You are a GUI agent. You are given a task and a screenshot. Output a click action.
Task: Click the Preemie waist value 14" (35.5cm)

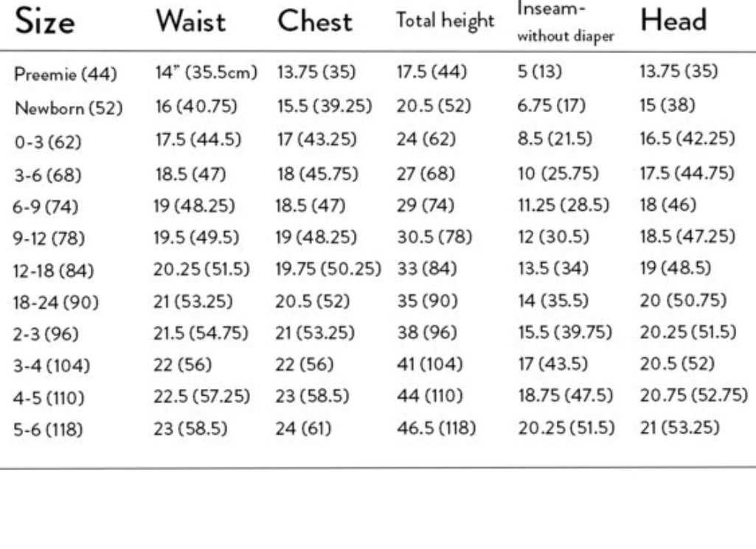pos(206,73)
